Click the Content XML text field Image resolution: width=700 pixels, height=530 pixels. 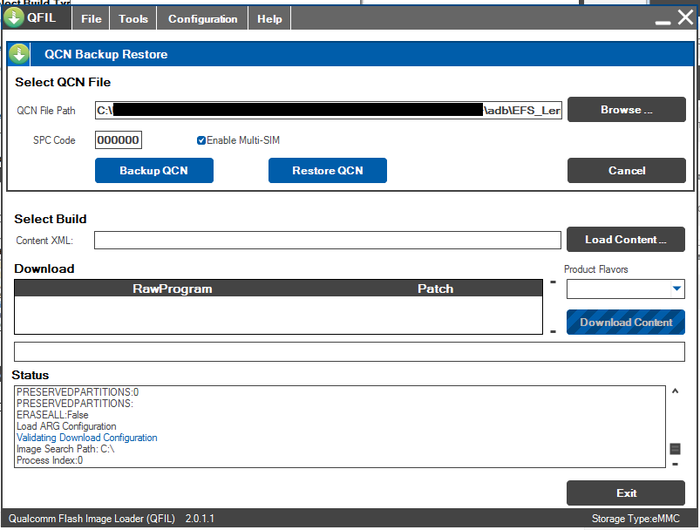(327, 240)
